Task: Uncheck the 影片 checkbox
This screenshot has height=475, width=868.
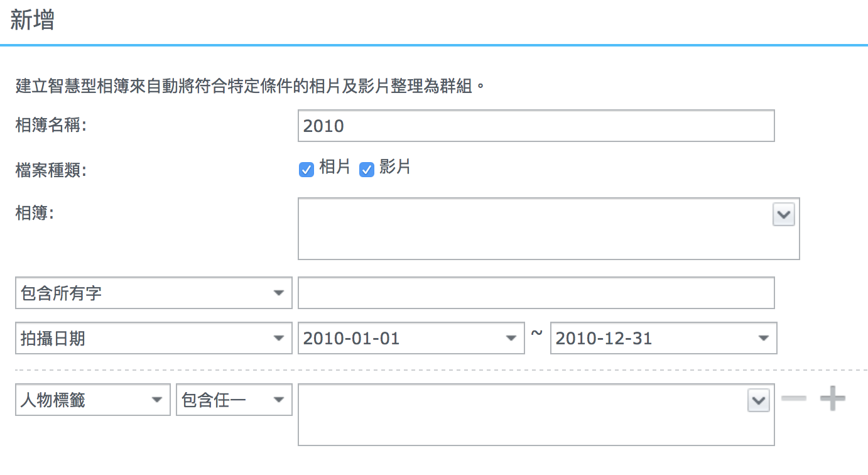Action: point(367,170)
